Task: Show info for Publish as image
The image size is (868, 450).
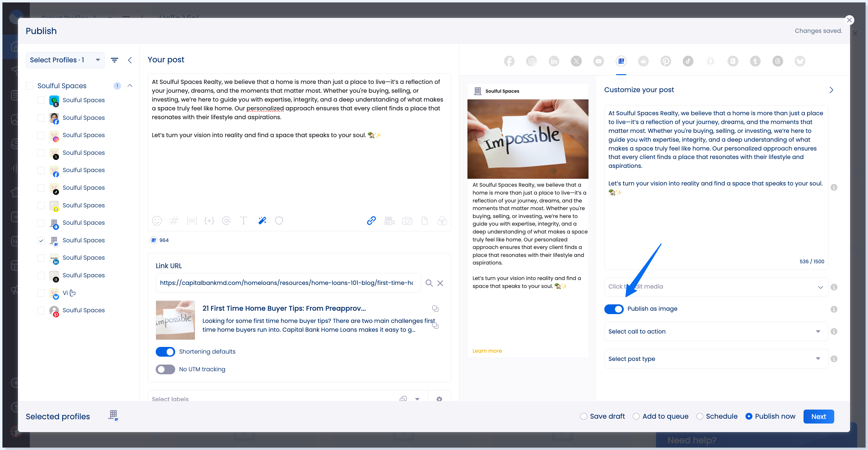Action: click(834, 309)
